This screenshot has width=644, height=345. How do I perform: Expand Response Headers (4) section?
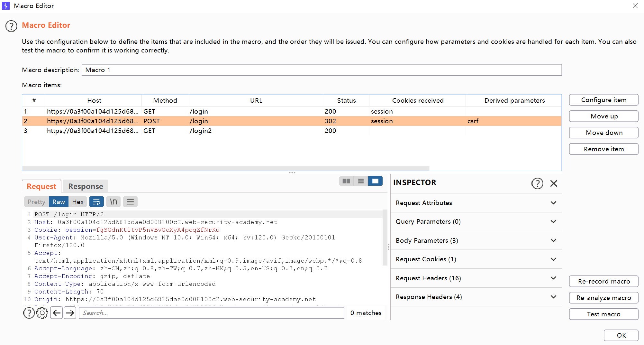point(476,297)
